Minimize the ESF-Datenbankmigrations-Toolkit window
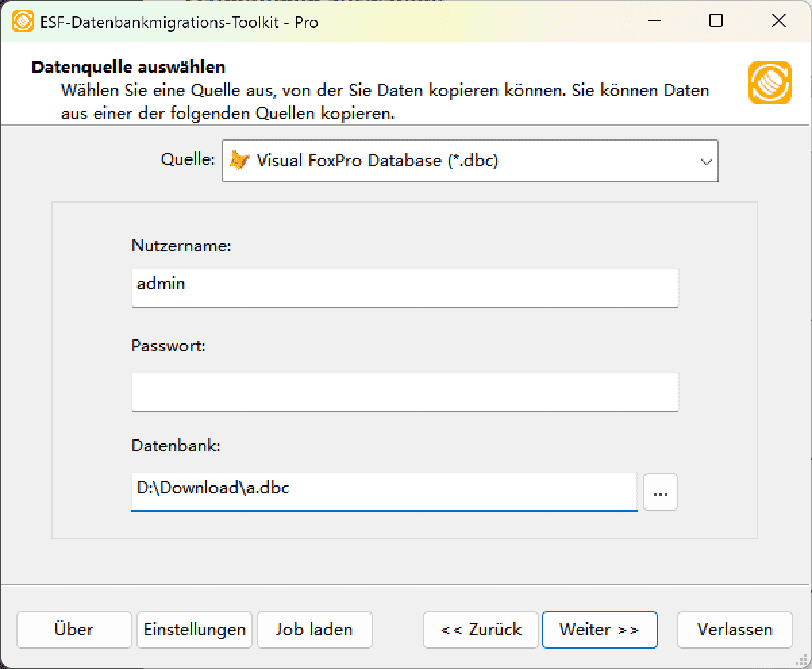The height and width of the screenshot is (669, 812). (654, 21)
